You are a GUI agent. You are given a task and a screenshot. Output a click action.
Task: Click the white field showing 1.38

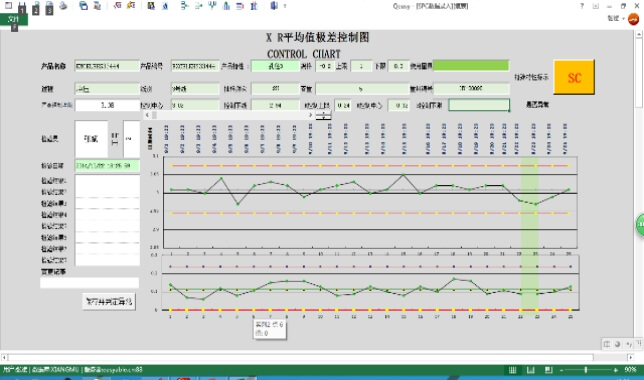click(107, 105)
